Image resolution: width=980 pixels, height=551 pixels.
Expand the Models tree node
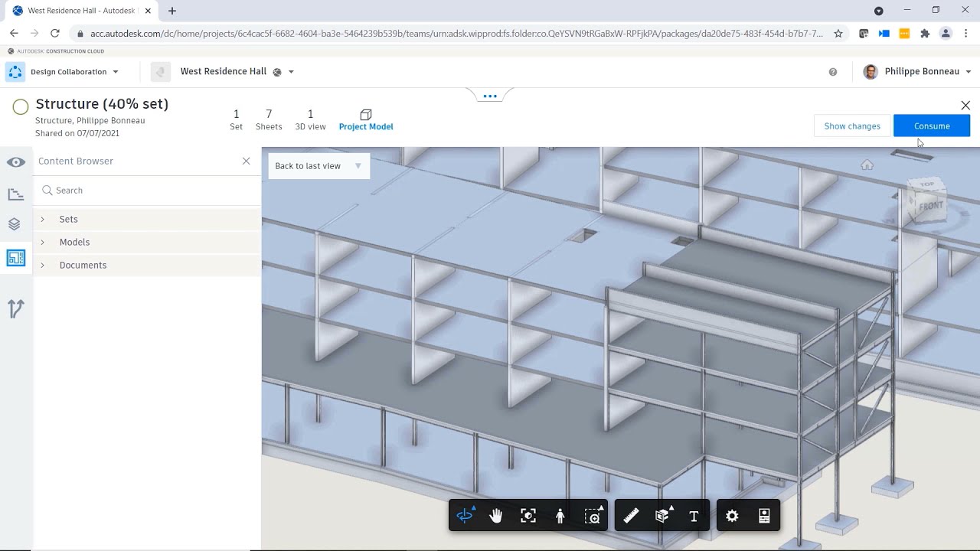click(43, 243)
